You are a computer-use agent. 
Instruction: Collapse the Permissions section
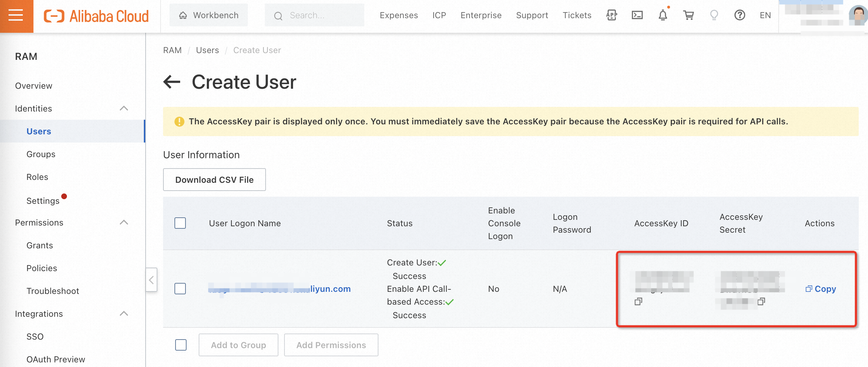[124, 222]
